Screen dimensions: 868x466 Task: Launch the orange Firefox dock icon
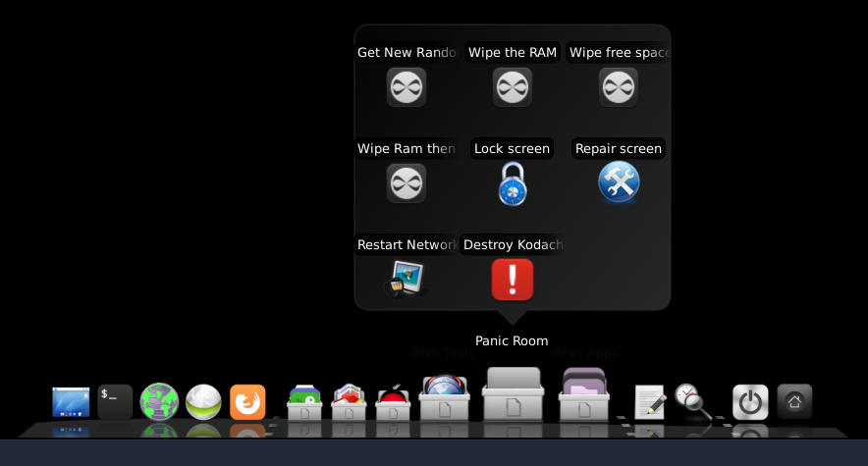point(247,401)
